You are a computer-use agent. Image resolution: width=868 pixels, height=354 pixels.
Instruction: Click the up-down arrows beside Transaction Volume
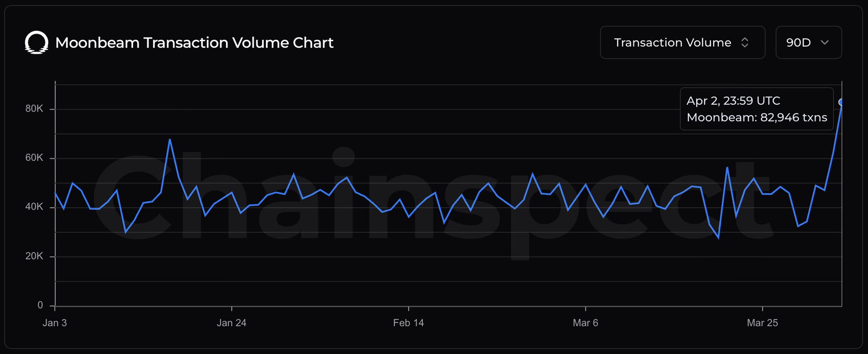(745, 42)
